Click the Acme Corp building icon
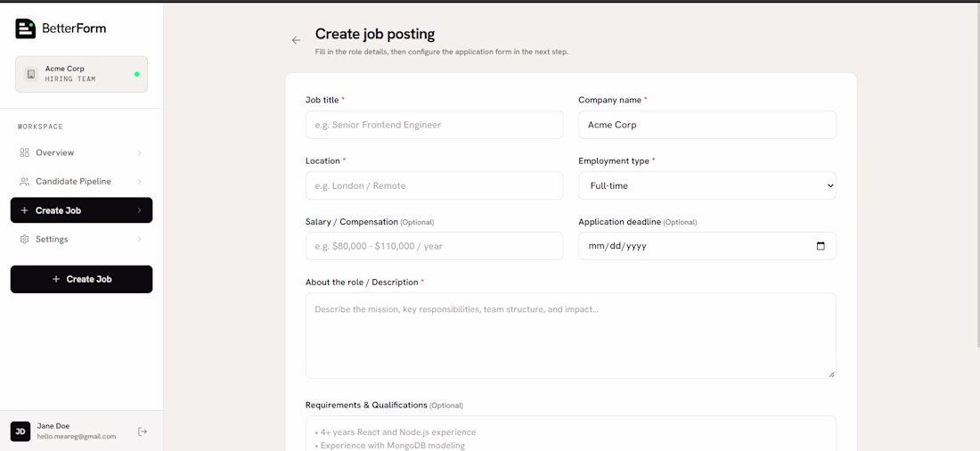This screenshot has height=451, width=980. pos(31,74)
